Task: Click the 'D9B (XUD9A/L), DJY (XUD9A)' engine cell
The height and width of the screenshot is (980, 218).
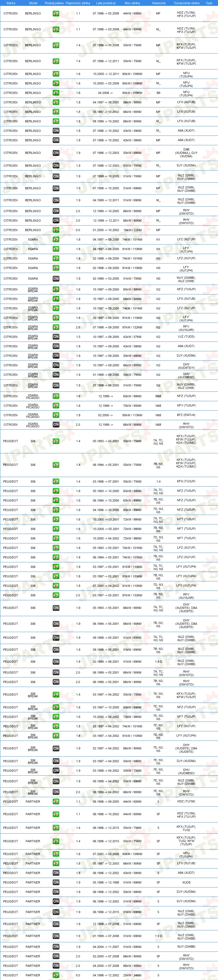Action: pos(186,153)
